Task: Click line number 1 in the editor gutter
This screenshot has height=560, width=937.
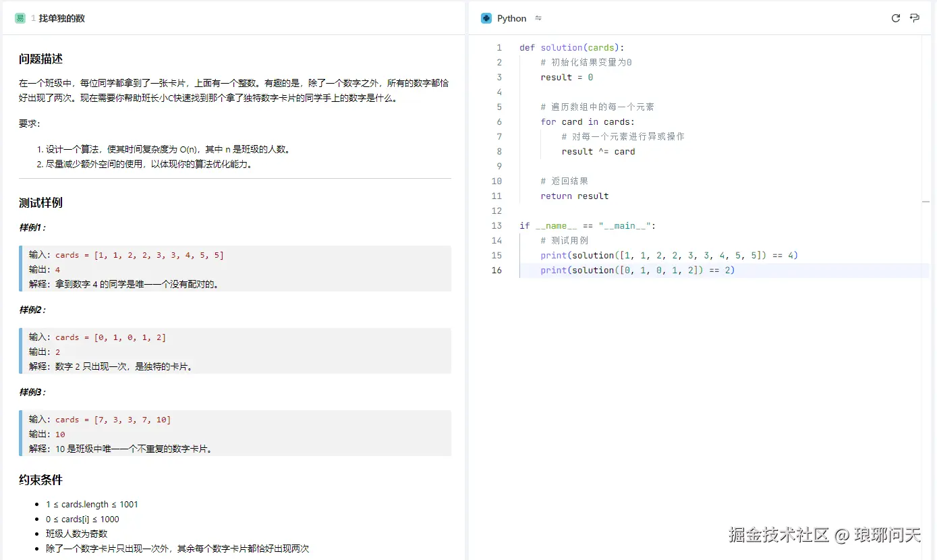Action: point(499,47)
